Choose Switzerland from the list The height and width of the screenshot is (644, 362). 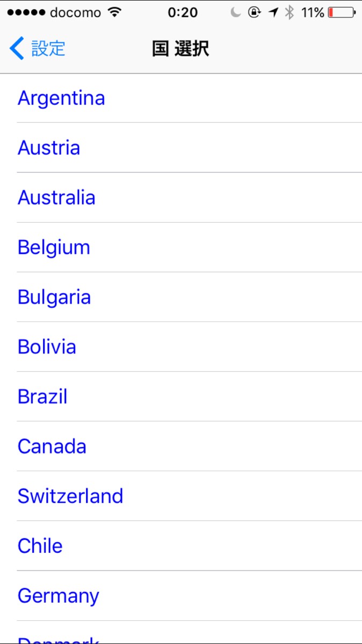70,496
